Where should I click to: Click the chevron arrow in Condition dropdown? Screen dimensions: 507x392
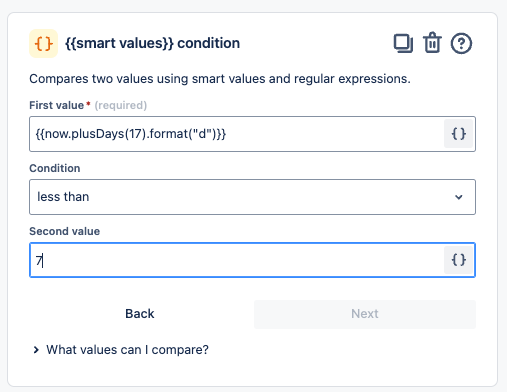click(x=459, y=197)
